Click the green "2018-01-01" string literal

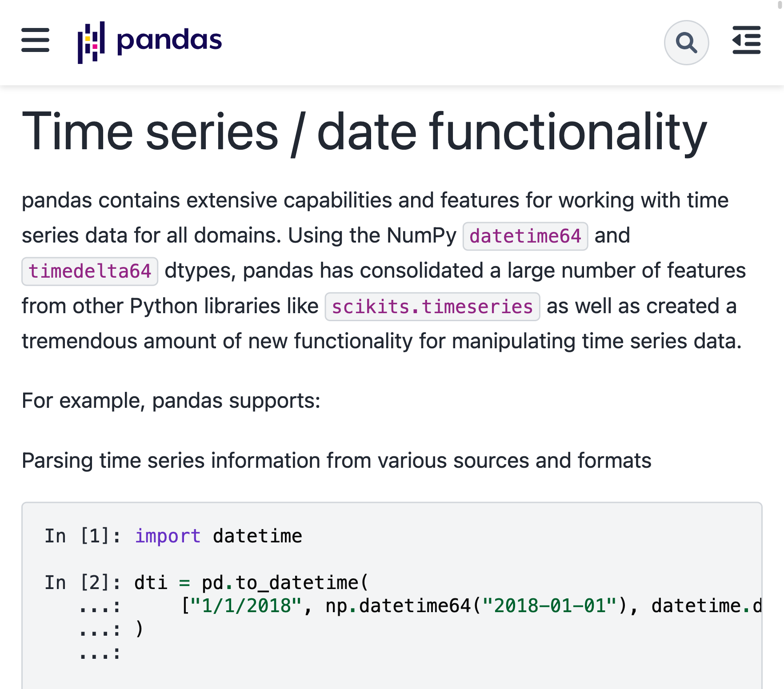pyautogui.click(x=549, y=606)
